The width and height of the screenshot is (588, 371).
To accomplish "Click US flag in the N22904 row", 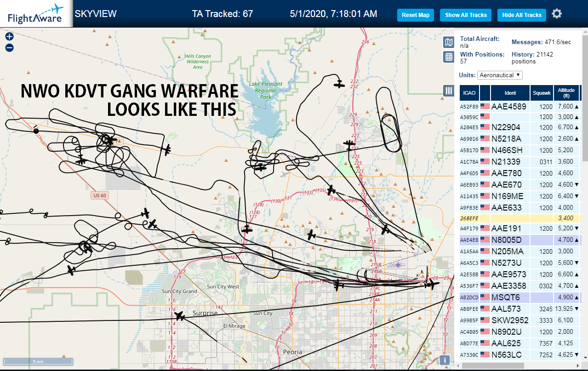I will click(485, 127).
